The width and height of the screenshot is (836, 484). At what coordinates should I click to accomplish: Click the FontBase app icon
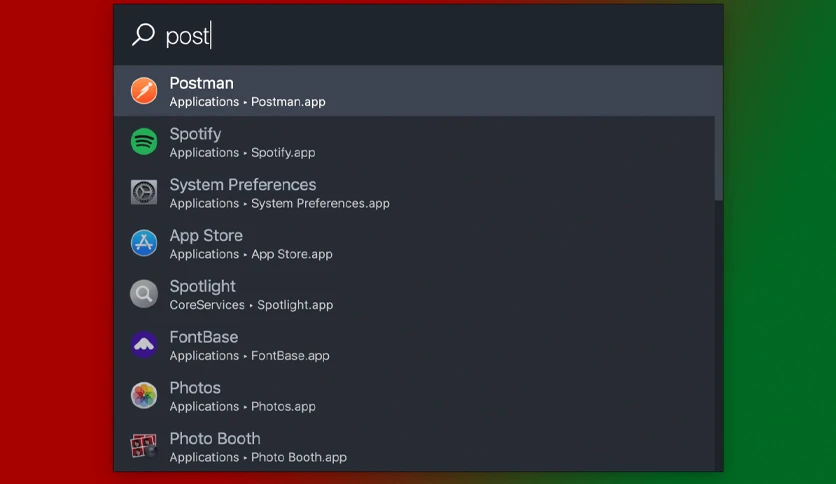tap(144, 344)
